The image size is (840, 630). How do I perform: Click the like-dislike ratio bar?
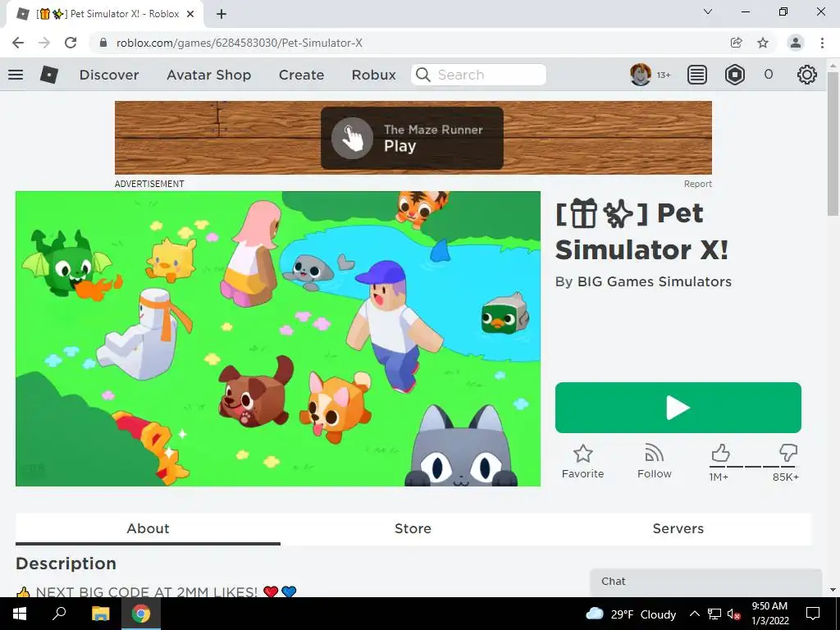point(753,467)
